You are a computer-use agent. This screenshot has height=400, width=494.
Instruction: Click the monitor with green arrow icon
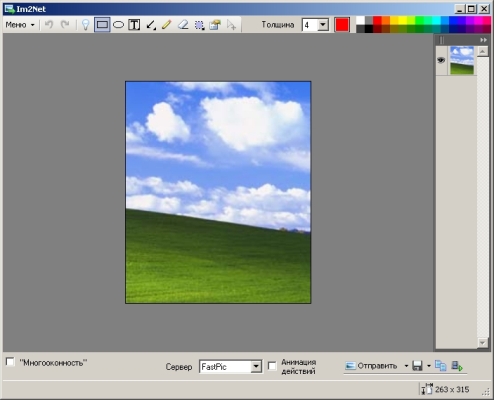(x=457, y=366)
